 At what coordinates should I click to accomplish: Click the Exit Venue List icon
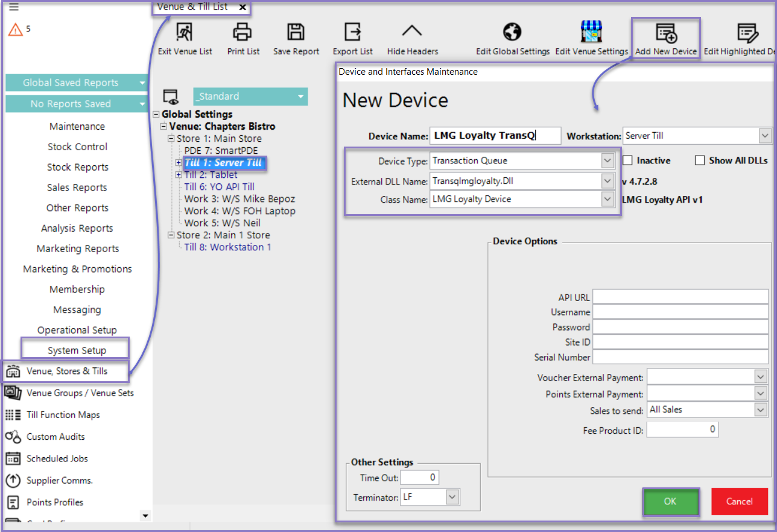(185, 32)
